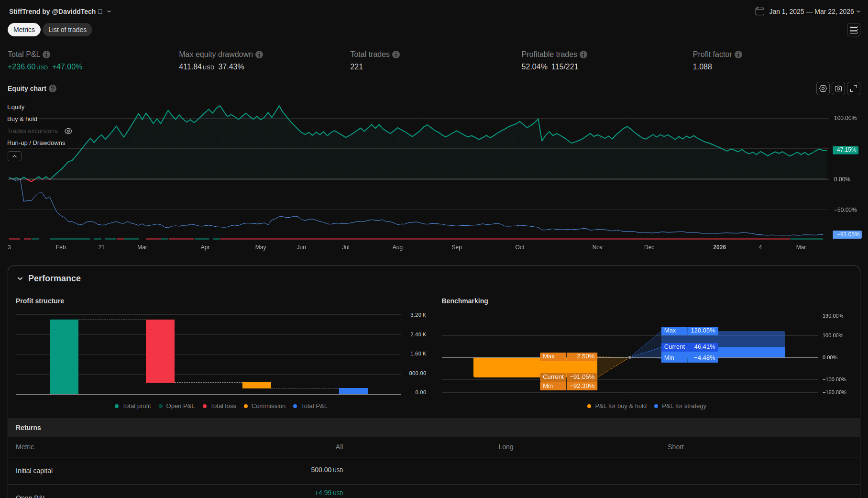Show Trades excursions with eye icon

point(68,131)
